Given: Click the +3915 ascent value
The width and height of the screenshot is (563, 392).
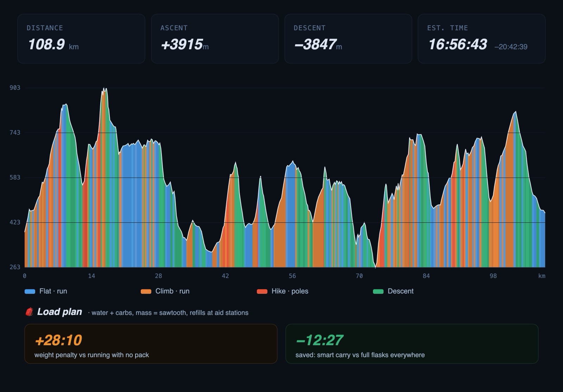Looking at the screenshot, I should click(182, 45).
